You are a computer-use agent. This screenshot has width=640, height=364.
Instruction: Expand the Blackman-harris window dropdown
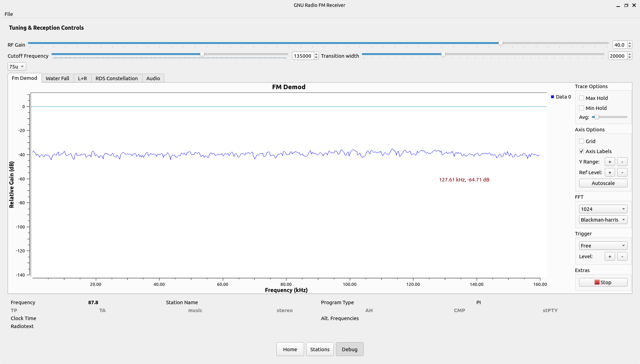(x=603, y=220)
